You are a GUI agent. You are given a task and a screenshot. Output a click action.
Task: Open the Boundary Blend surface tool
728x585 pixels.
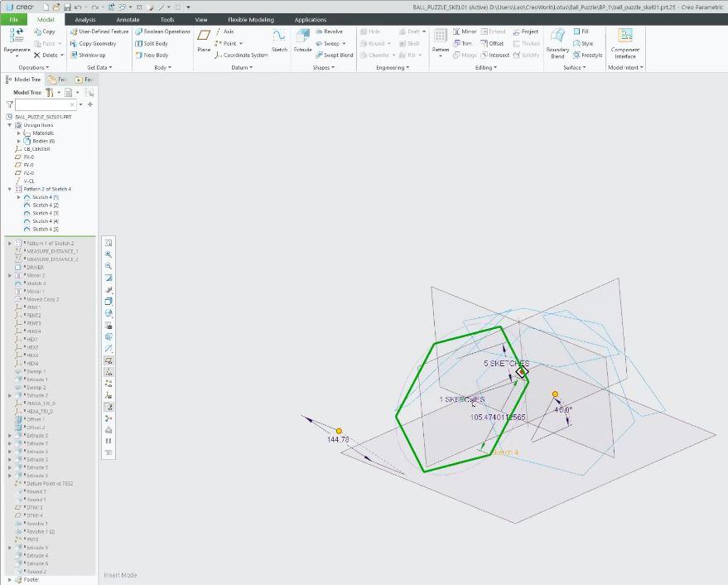[x=557, y=41]
